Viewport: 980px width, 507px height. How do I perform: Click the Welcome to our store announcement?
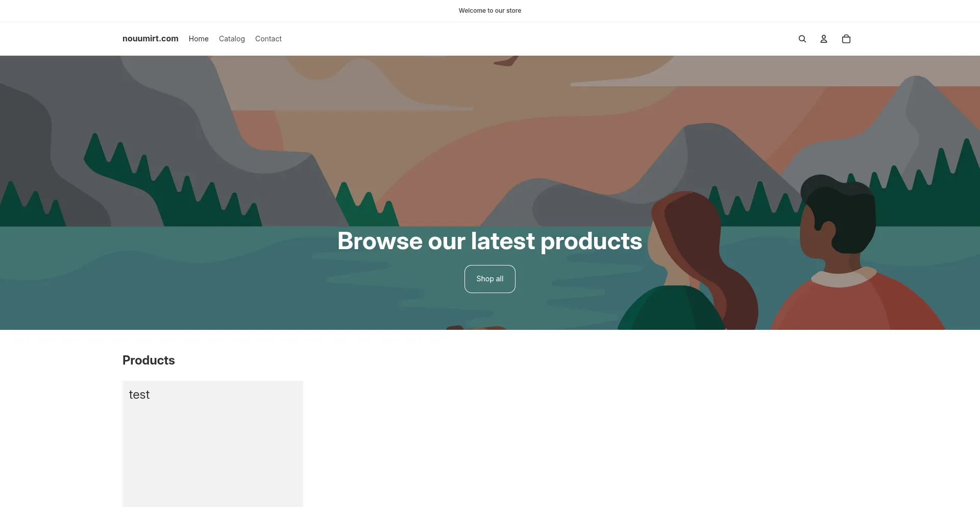(489, 10)
